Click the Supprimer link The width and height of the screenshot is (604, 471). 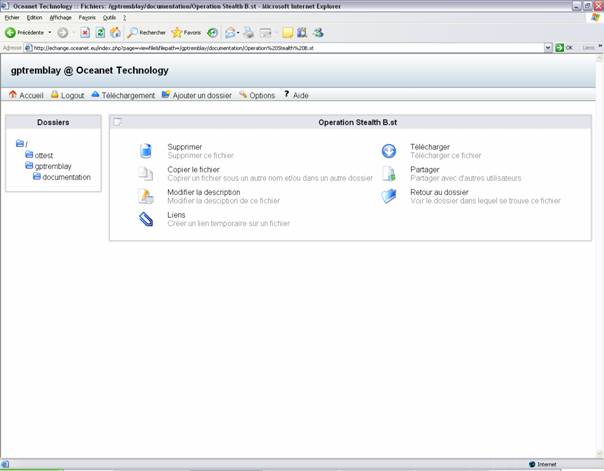tap(185, 147)
